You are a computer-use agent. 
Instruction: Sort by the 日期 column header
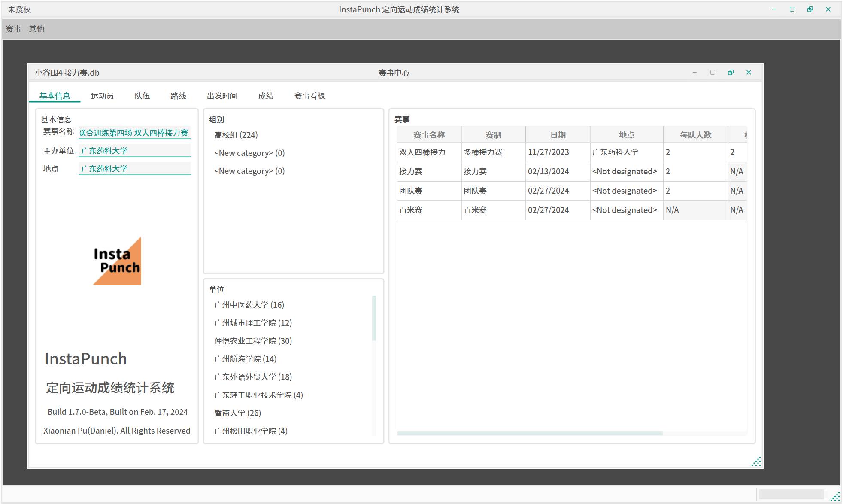tap(558, 135)
